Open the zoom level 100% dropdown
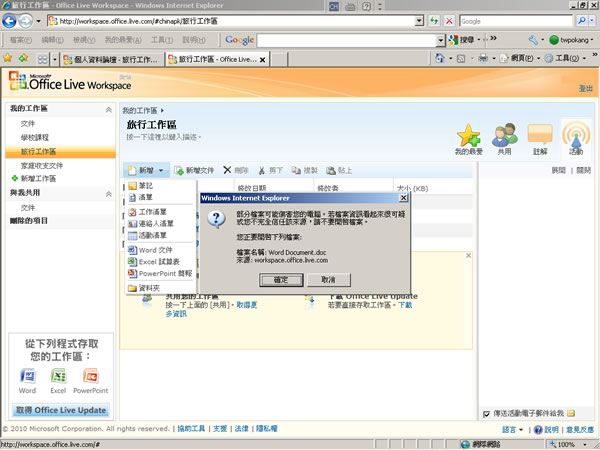Screen dimensions: 600x450 click(585, 445)
